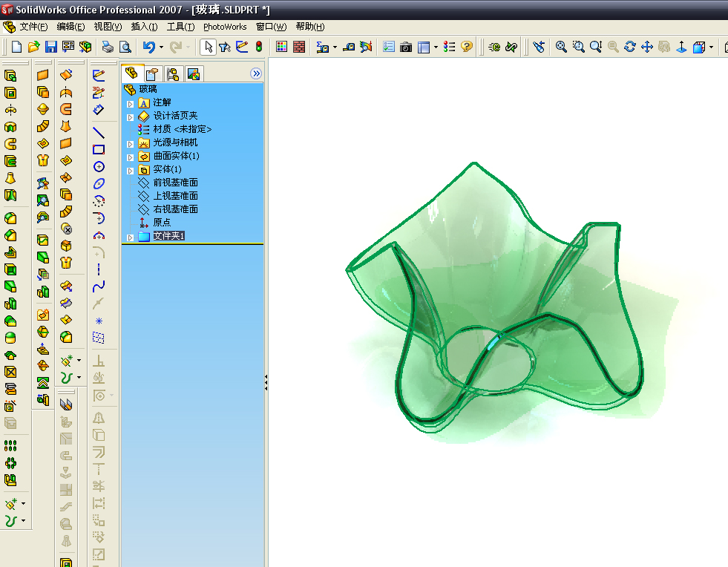The width and height of the screenshot is (728, 567).
Task: Activate the Select arrow tool
Action: (x=208, y=47)
